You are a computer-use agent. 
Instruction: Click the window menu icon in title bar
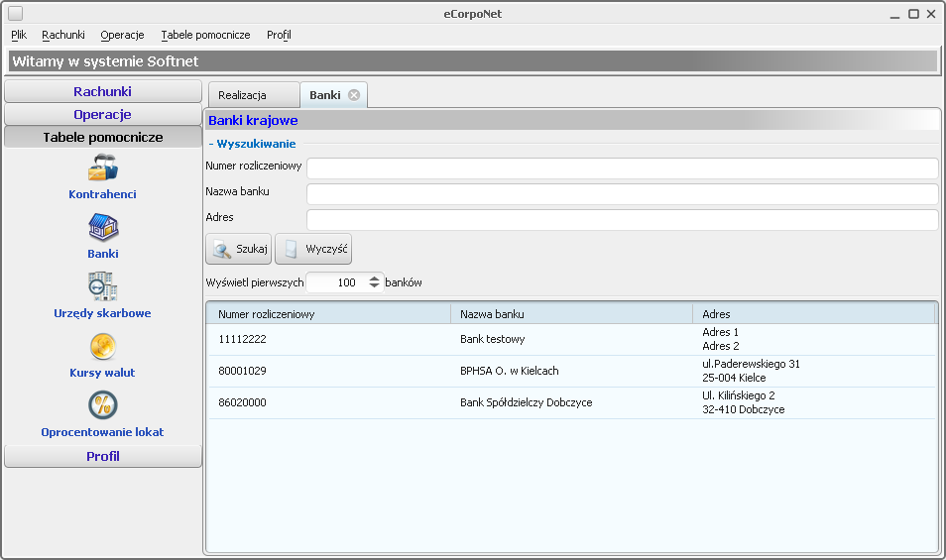pyautogui.click(x=16, y=13)
